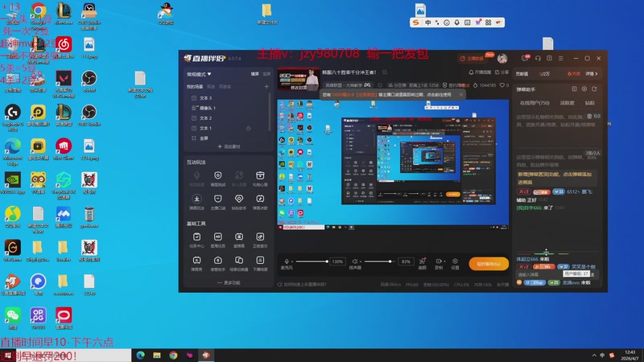Open the hamburger menu in title bar
The height and width of the screenshot is (362, 644).
560,58
